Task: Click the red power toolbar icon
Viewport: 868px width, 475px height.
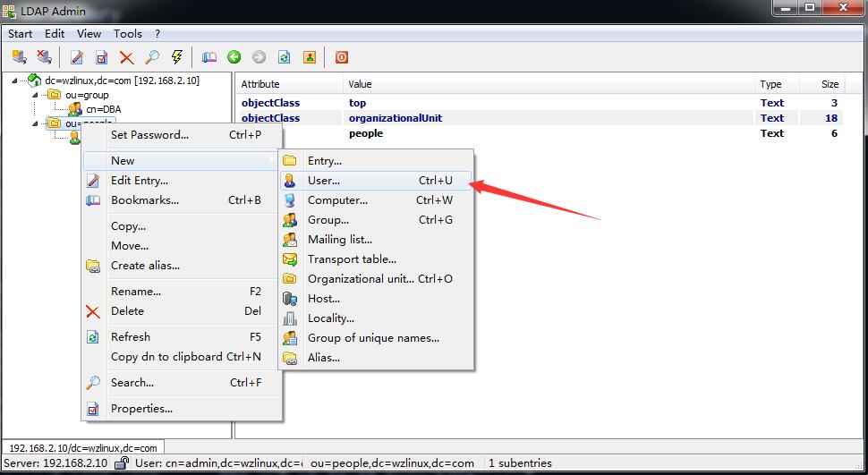Action: 342,57
